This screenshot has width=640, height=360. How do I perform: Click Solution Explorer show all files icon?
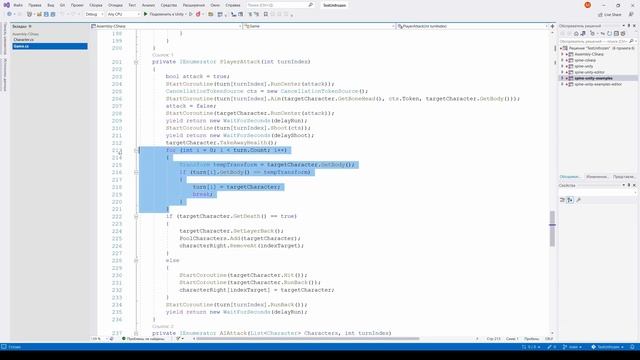(623, 33)
